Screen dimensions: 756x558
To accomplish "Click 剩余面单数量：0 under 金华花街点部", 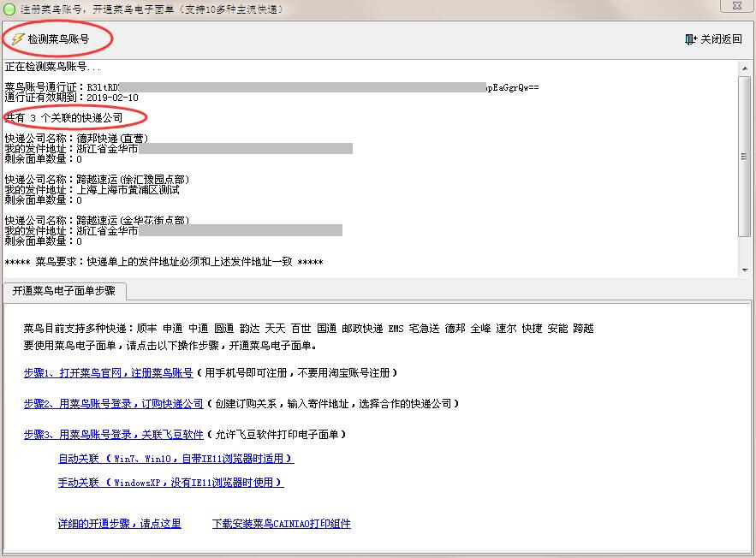I will [x=44, y=241].
